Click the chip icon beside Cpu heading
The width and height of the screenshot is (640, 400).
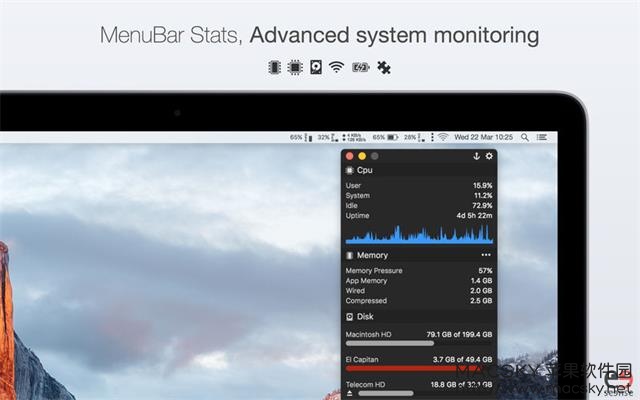[x=350, y=170]
